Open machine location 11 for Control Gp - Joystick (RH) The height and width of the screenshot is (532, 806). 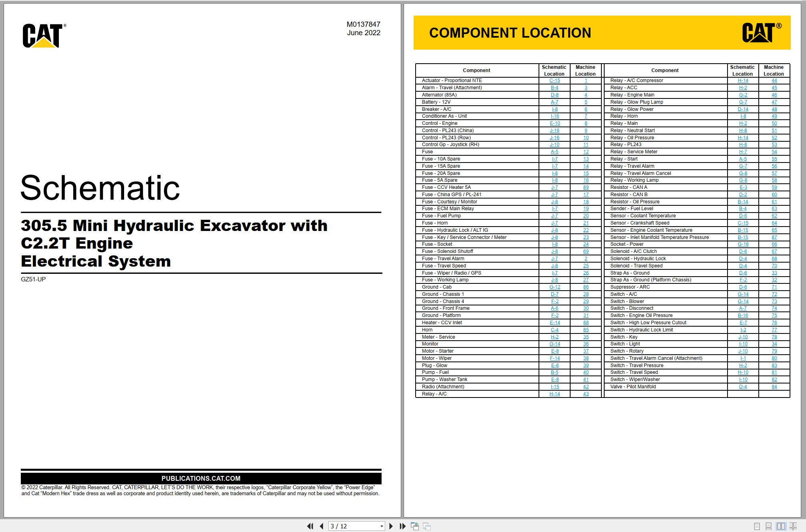tap(586, 145)
